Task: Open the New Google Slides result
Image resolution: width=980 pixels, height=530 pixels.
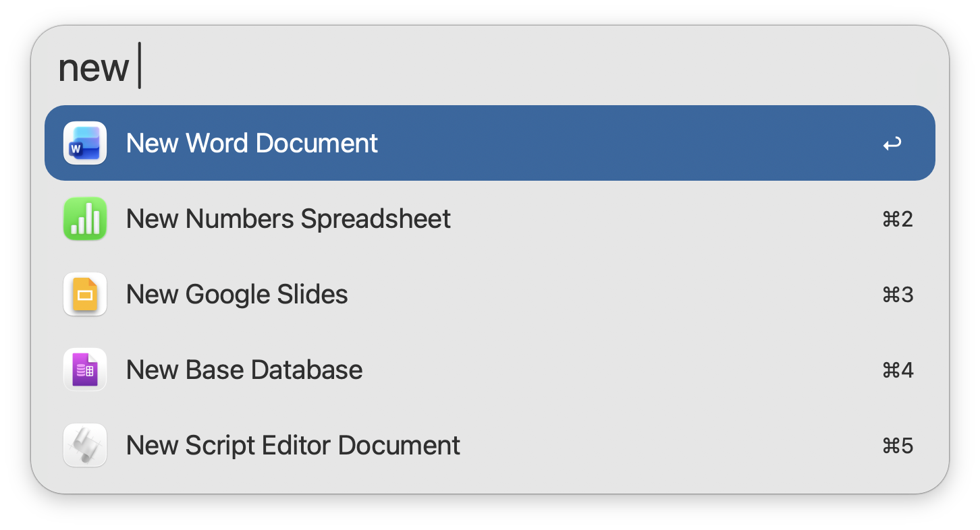Action: click(x=237, y=294)
